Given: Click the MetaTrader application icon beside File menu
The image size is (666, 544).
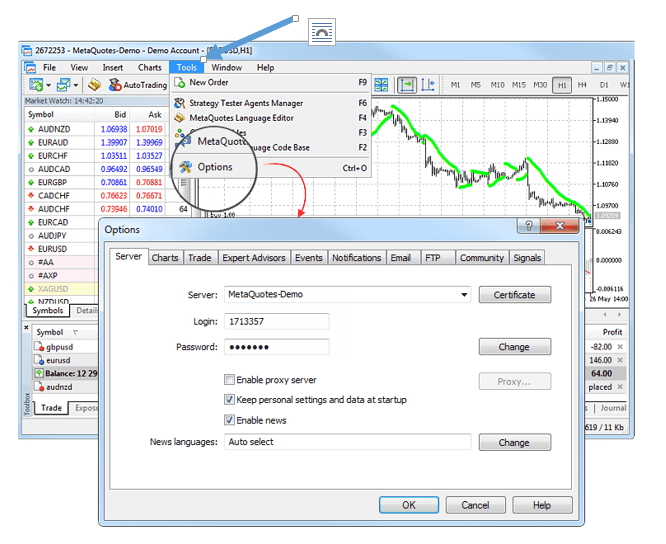Looking at the screenshot, I should [30, 68].
